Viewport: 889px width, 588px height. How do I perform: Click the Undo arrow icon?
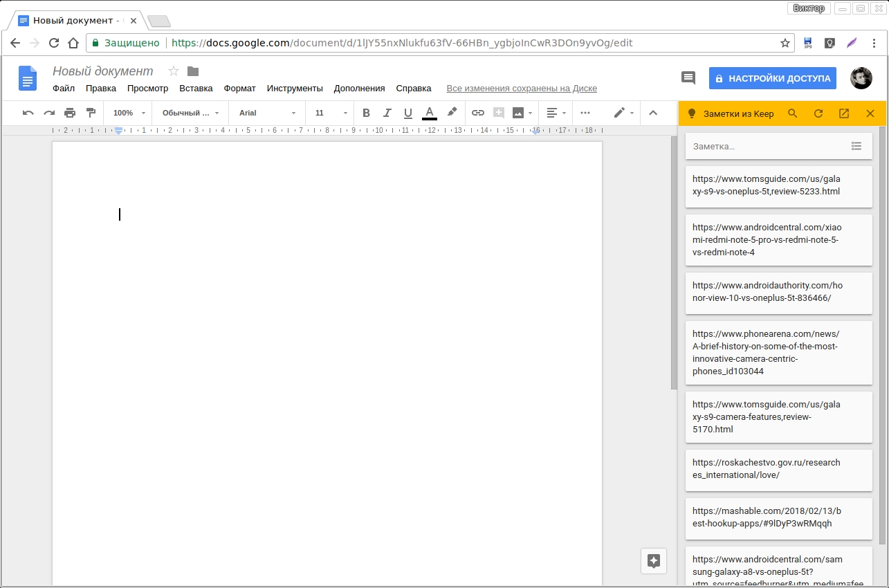[x=28, y=113]
